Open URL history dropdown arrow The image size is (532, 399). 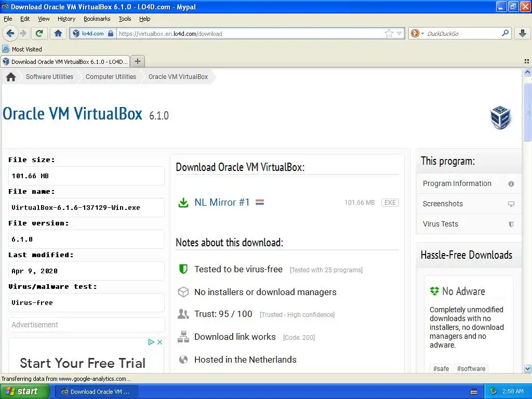pyautogui.click(x=400, y=33)
